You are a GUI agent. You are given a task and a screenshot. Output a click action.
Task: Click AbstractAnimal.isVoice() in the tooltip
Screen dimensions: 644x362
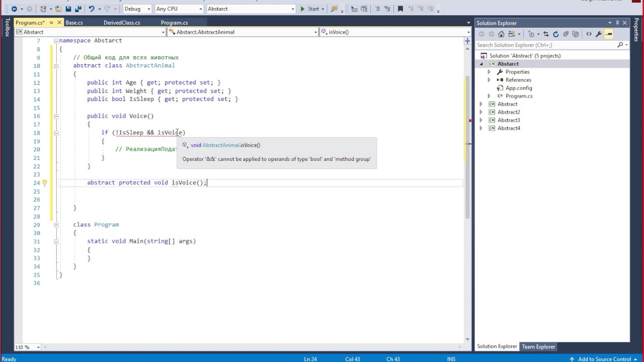[x=231, y=145]
